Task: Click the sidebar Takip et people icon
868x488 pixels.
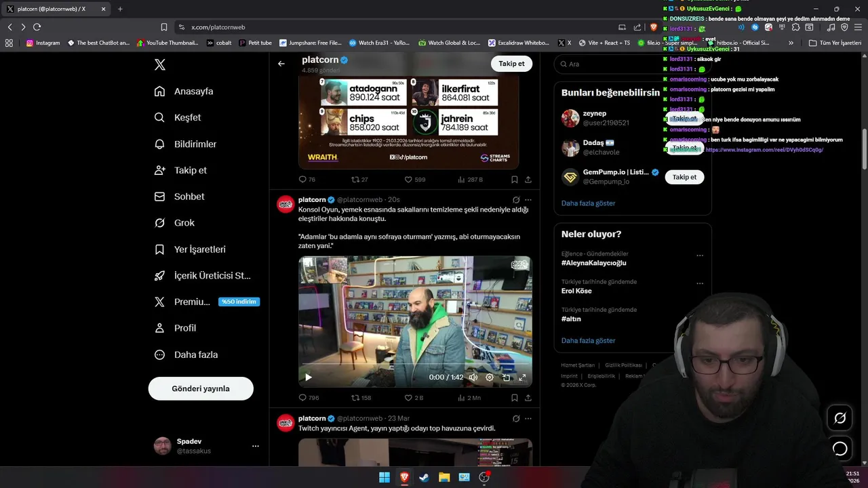Action: 160,170
